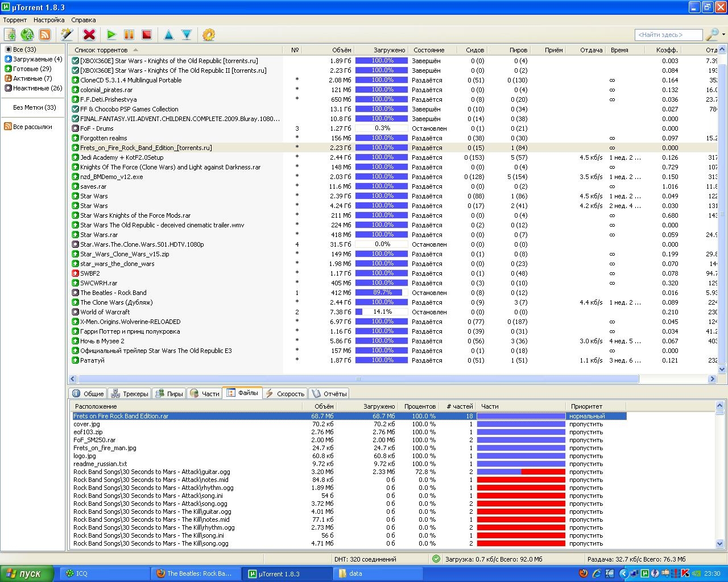The height and width of the screenshot is (582, 728).
Task: Click the 14.1% progress bar of World of Warcraft
Action: (382, 312)
